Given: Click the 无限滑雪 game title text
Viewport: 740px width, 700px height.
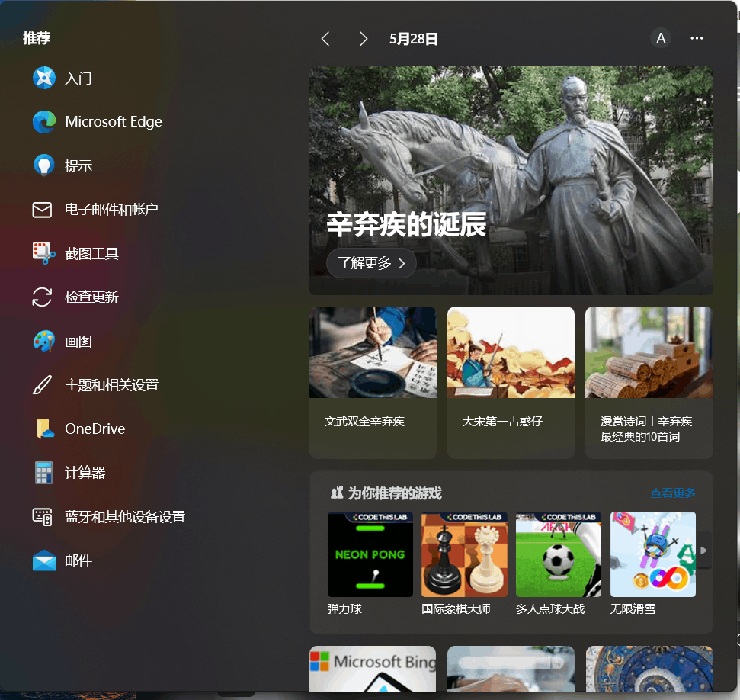Looking at the screenshot, I should pyautogui.click(x=633, y=608).
